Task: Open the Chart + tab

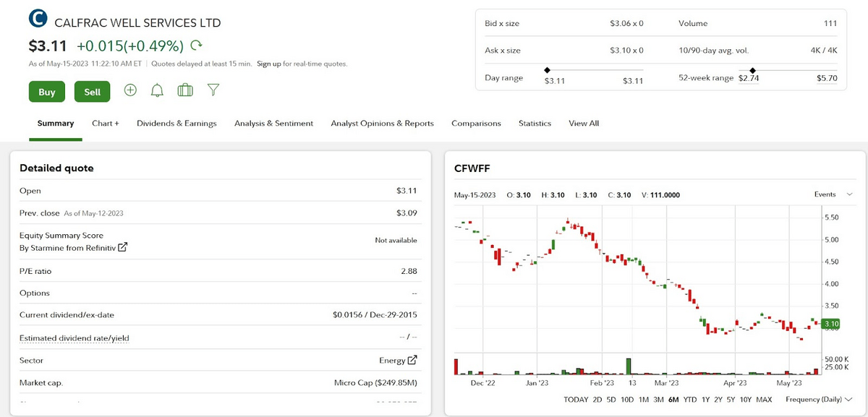Action: (106, 124)
